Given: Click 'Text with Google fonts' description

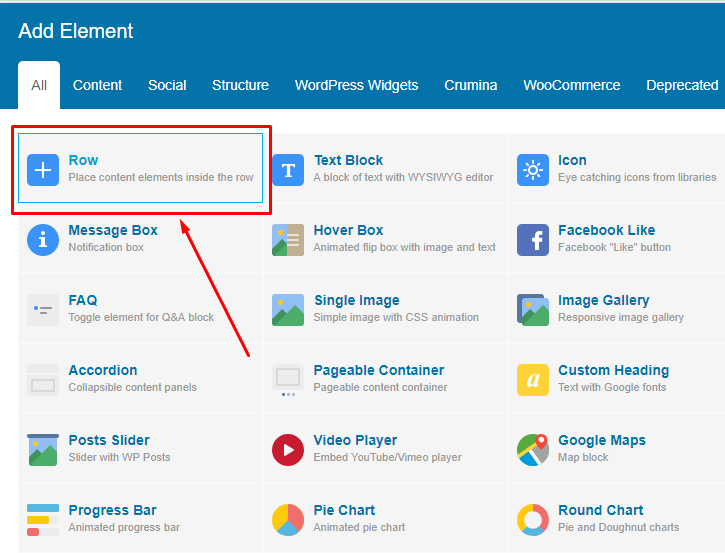Looking at the screenshot, I should coord(612,387).
